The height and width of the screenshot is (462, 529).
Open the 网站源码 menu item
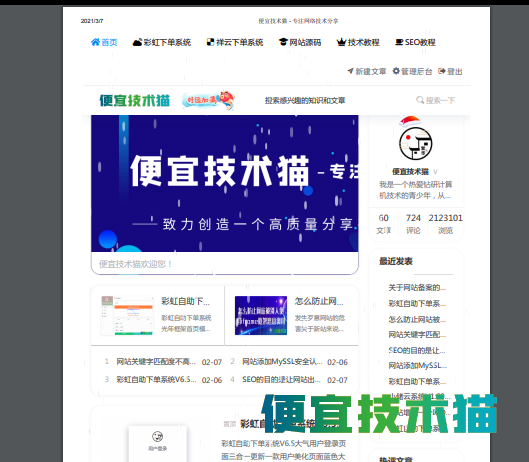pyautogui.click(x=300, y=42)
